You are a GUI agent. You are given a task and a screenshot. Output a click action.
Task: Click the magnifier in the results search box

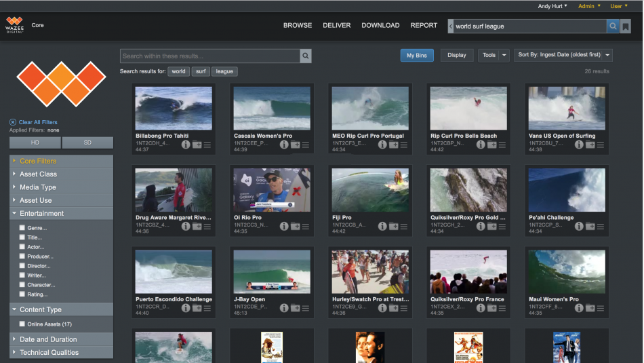click(x=306, y=56)
